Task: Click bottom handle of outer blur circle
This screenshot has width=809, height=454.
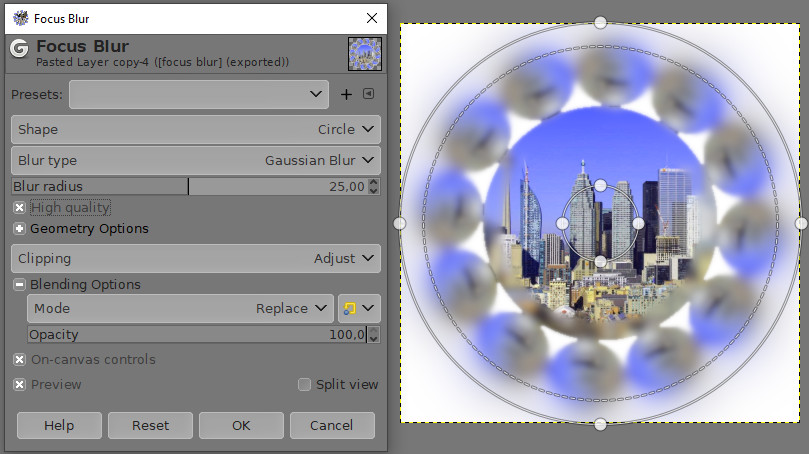Action: coord(600,424)
